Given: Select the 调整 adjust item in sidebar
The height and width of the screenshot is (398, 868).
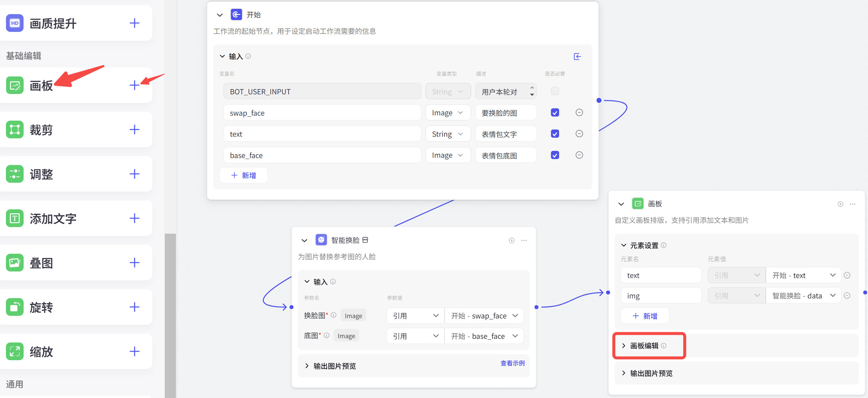Looking at the screenshot, I should (41, 174).
